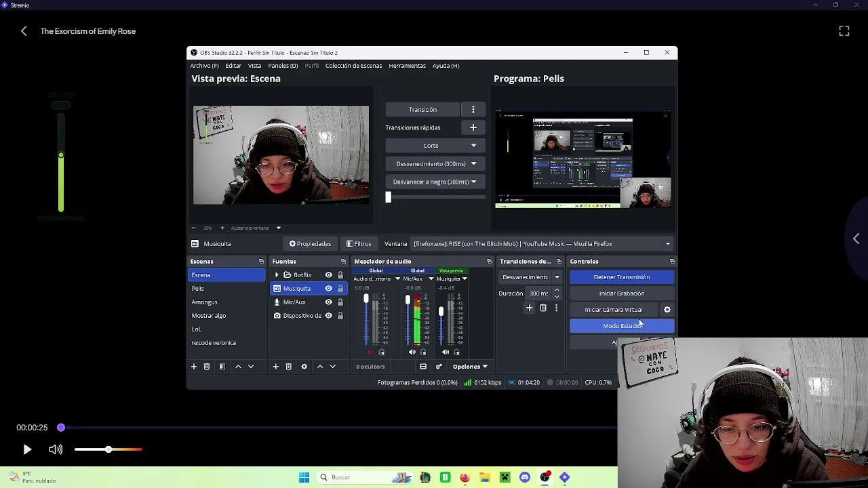The image size is (868, 488).
Task: Switch the audio mixer layout icon
Action: pos(423,367)
